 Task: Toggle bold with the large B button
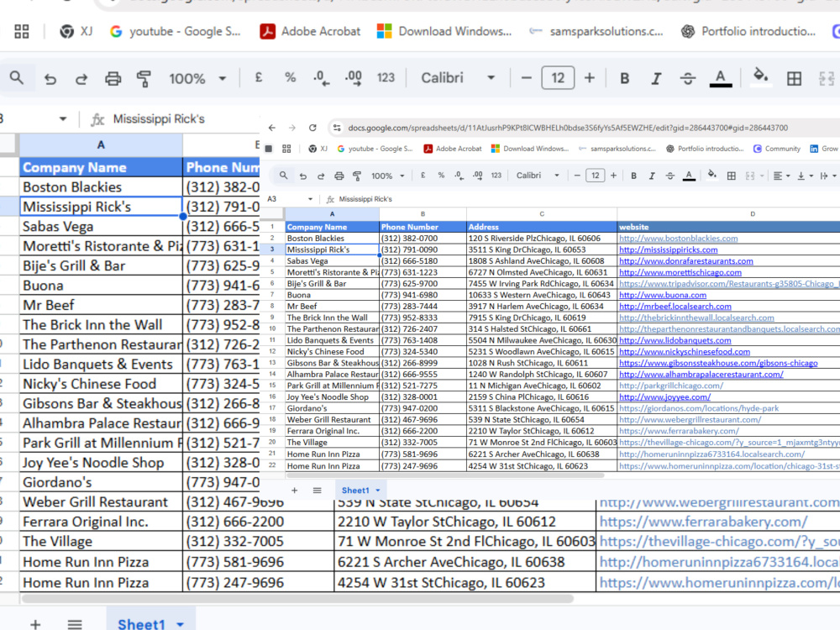pos(624,79)
